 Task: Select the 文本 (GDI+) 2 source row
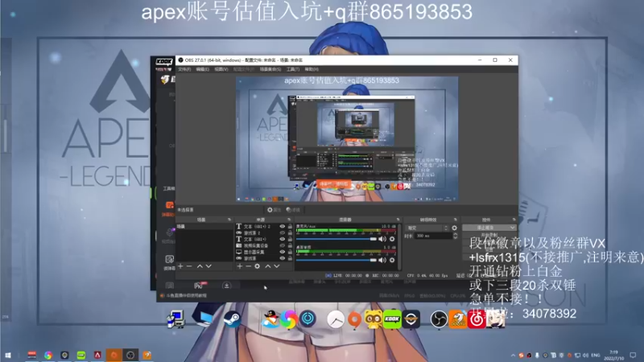(x=264, y=227)
